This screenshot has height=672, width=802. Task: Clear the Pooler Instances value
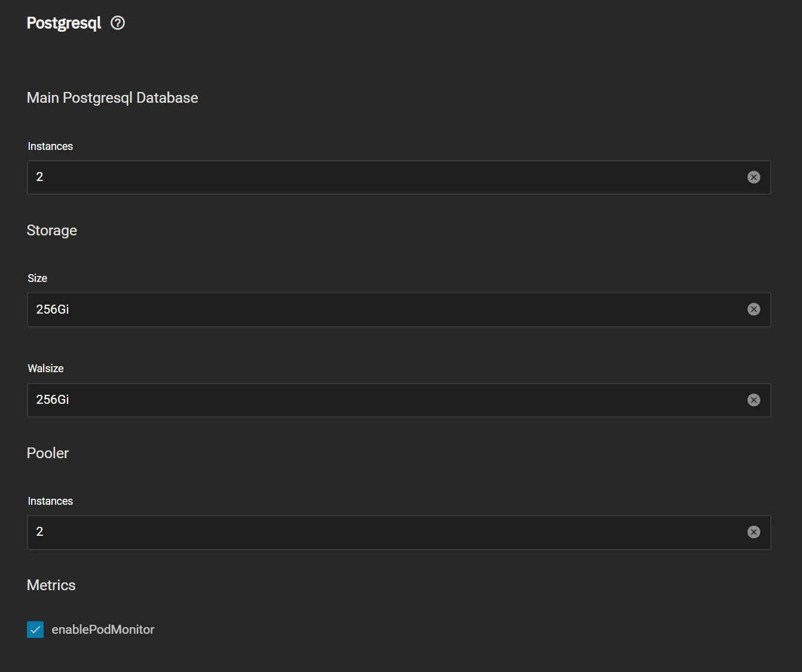754,532
